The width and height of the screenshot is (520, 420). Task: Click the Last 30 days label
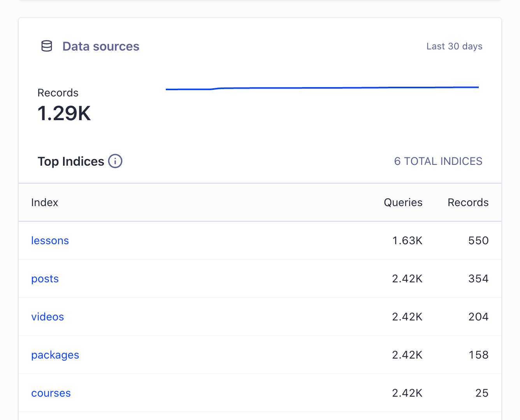point(454,46)
